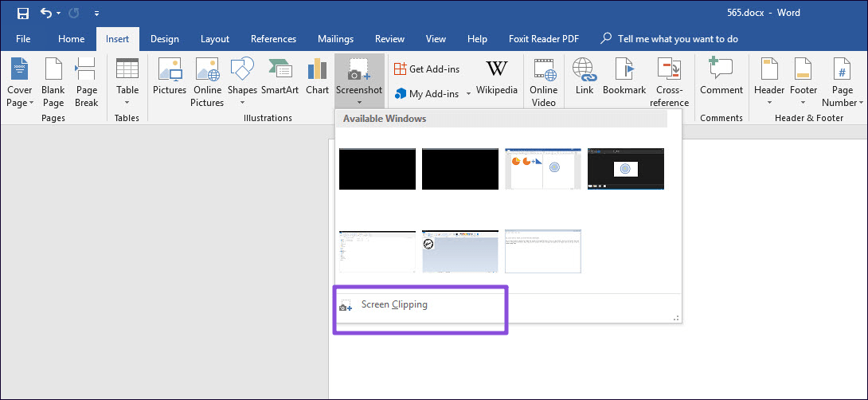
Task: Select the first black window thumbnail
Action: coord(377,169)
